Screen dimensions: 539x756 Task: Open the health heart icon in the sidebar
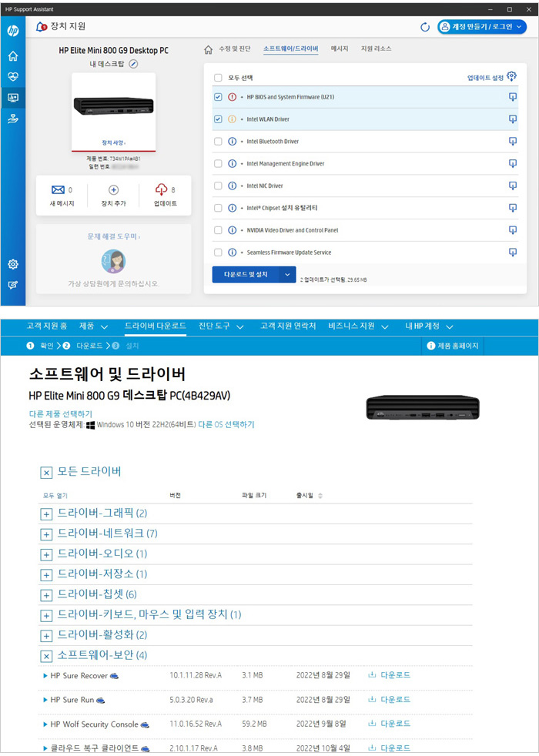point(13,77)
